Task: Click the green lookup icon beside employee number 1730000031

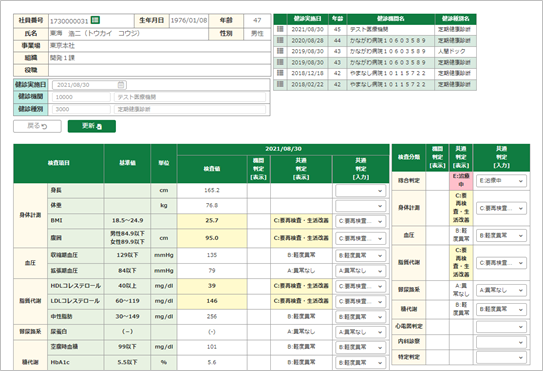Action: point(95,20)
